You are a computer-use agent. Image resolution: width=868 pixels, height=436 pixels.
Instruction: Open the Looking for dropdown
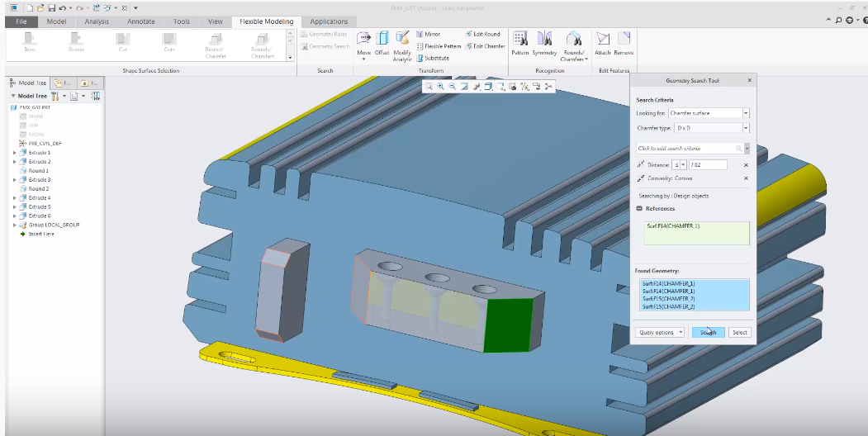point(709,113)
